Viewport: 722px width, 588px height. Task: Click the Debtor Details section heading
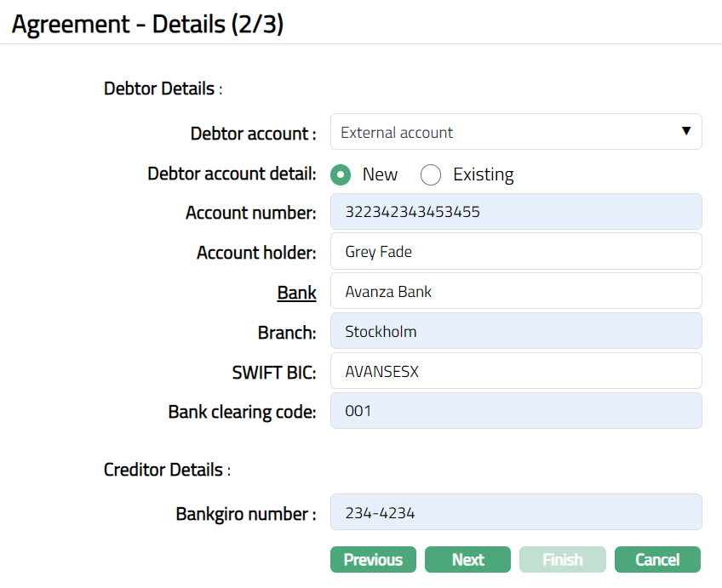click(x=160, y=88)
